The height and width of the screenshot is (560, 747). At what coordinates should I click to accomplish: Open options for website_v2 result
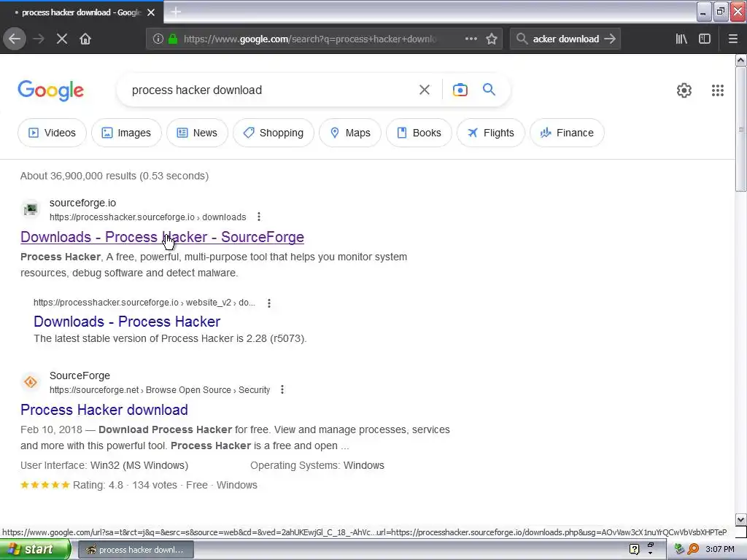[269, 303]
